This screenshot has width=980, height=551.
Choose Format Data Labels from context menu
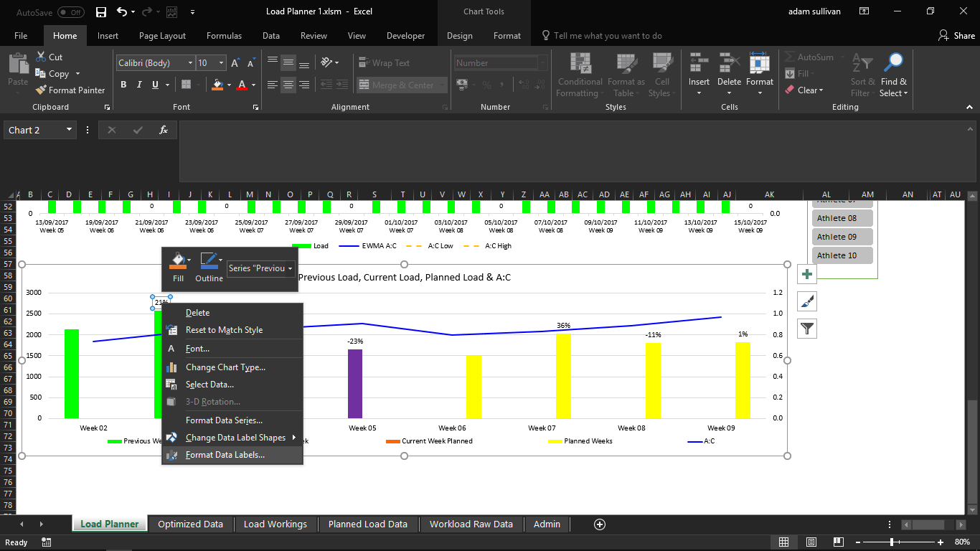[x=225, y=455]
